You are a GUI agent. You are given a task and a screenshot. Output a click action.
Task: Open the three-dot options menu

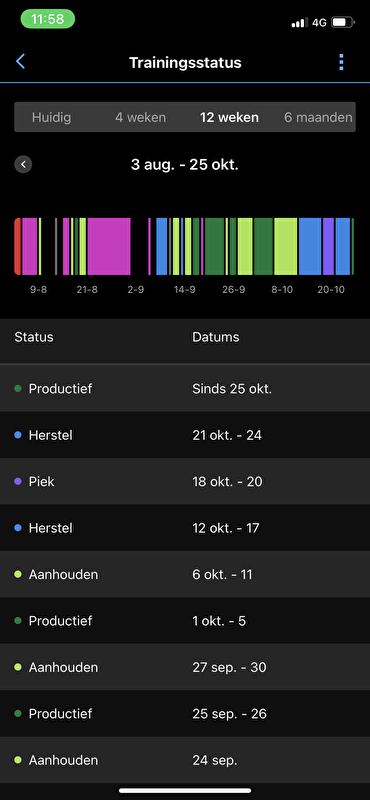point(341,62)
